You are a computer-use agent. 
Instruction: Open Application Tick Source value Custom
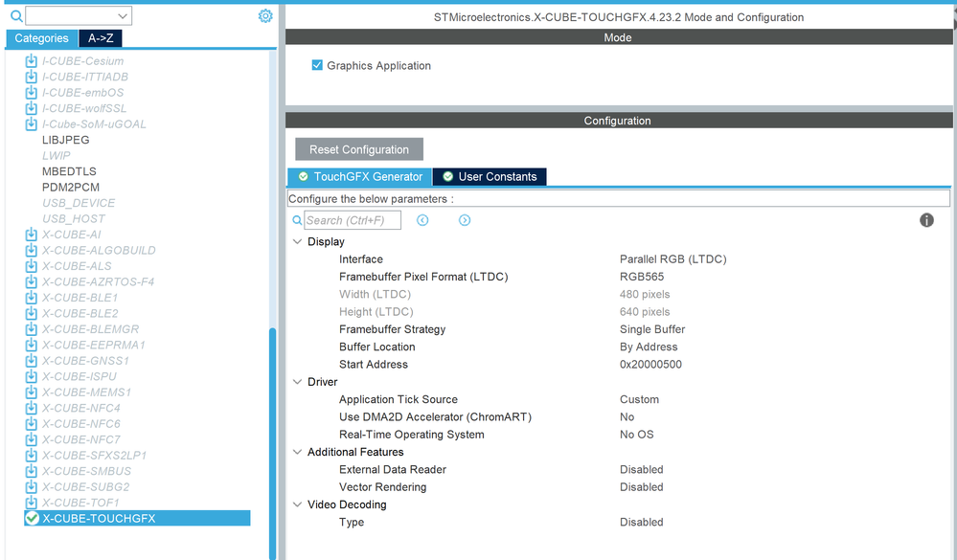[639, 399]
